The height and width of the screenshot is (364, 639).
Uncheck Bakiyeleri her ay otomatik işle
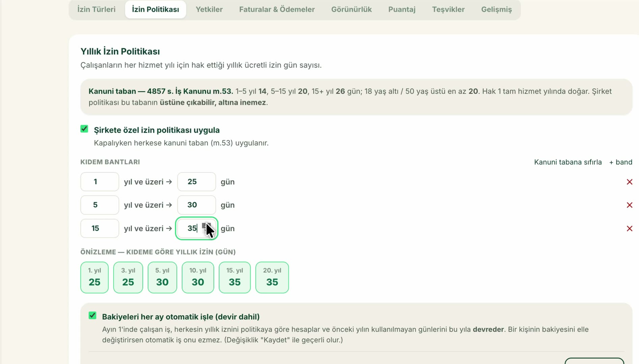92,315
